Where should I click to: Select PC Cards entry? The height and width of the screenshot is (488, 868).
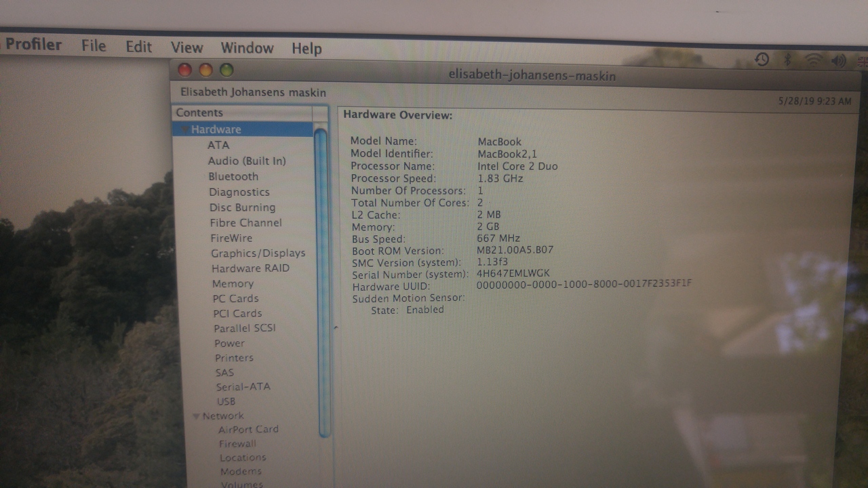[x=235, y=298]
